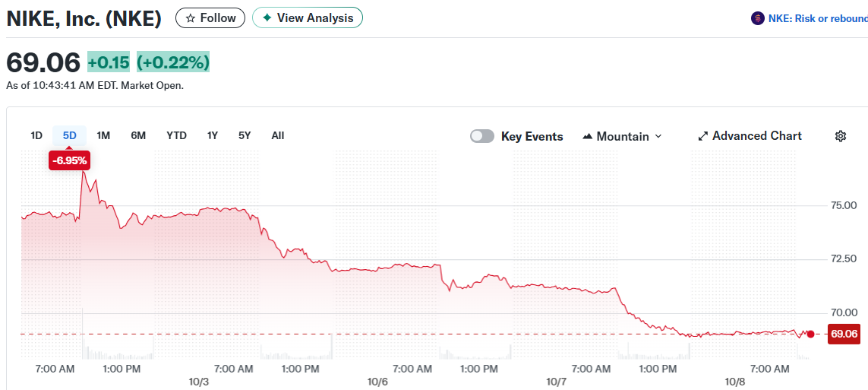The height and width of the screenshot is (390, 868).
Task: Click the star icon in Follow button
Action: [x=191, y=17]
